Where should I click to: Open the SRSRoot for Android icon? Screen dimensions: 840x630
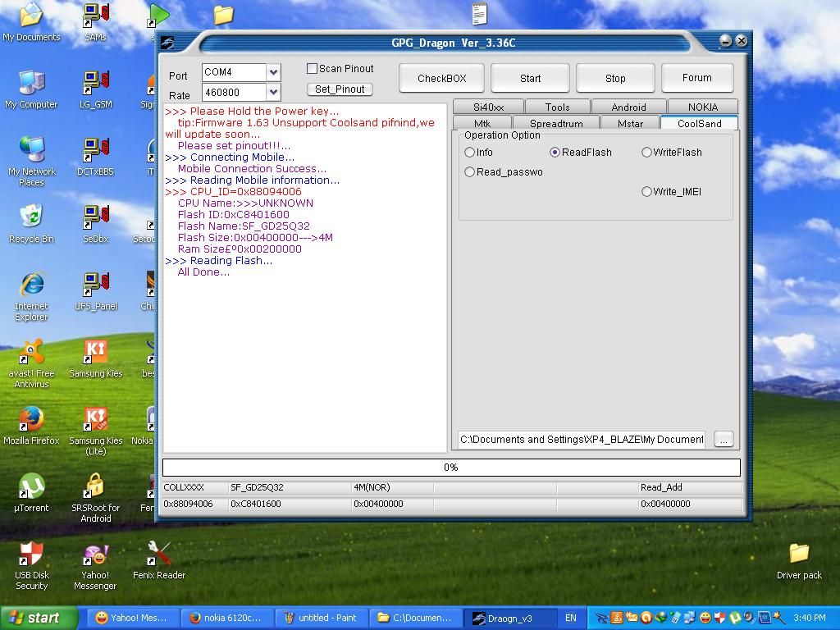pyautogui.click(x=95, y=487)
